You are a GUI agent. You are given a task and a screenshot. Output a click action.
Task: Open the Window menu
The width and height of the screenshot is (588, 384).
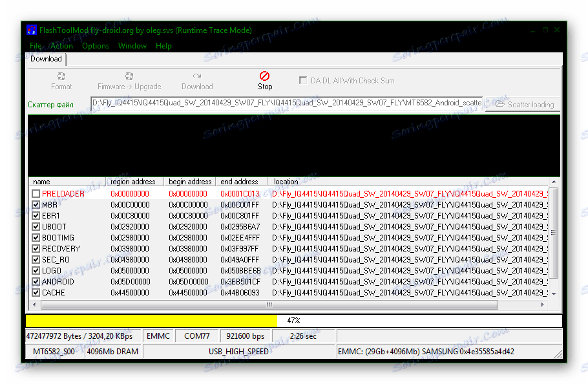pyautogui.click(x=132, y=46)
